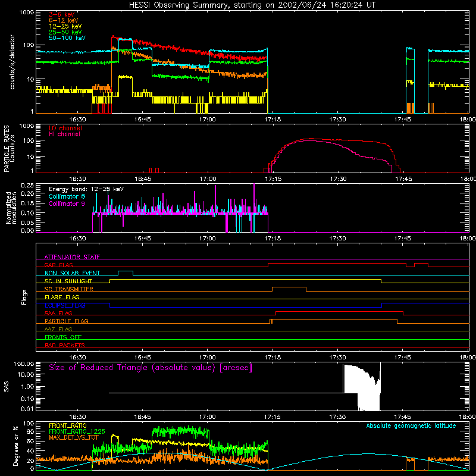Select the 3-6 keV legend label
This screenshot has width=476, height=476.
click(62, 14)
